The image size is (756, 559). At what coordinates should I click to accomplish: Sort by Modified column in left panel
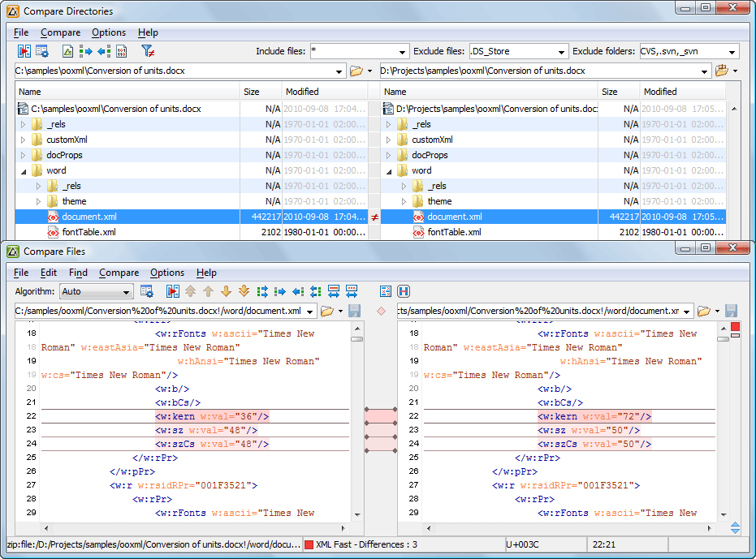302,92
